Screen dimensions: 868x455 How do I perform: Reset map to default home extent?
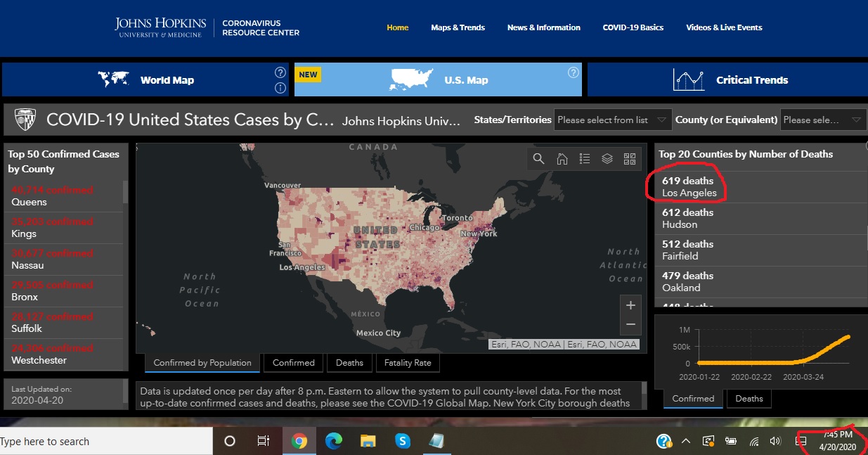(562, 159)
